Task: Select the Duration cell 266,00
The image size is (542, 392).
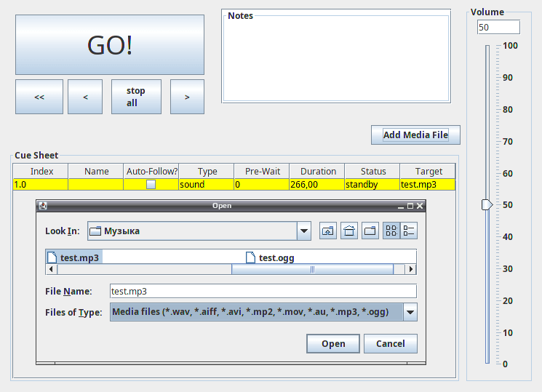Action: coord(317,184)
